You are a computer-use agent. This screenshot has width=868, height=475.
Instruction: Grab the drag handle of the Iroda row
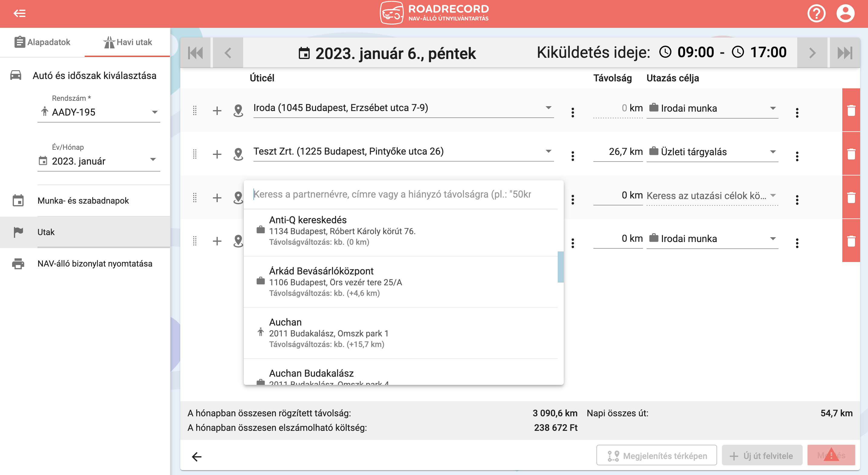coord(195,110)
